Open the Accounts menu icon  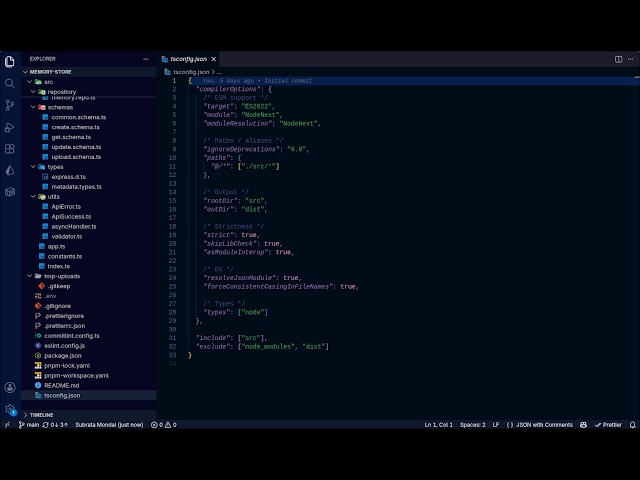point(10,387)
